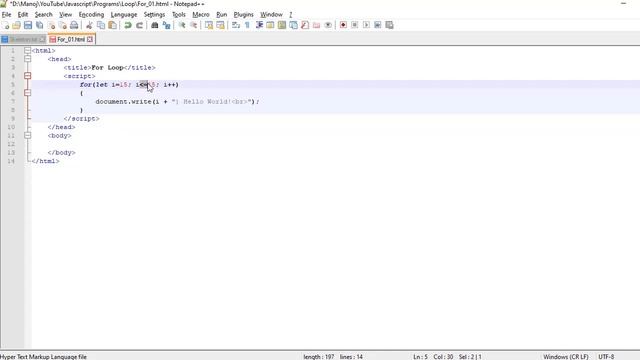Click the Save All toolbar icon
Image resolution: width=640 pixels, height=360 pixels.
(40, 25)
